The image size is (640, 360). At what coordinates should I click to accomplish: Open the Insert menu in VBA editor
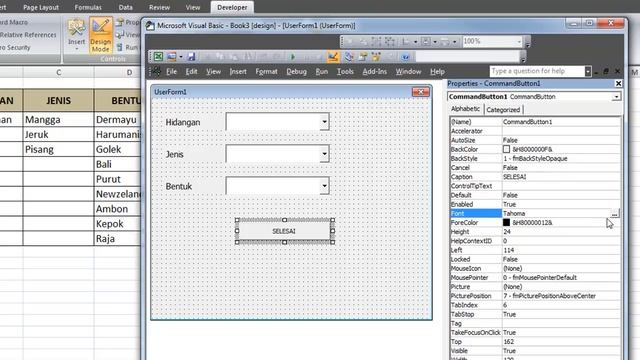pyautogui.click(x=238, y=71)
